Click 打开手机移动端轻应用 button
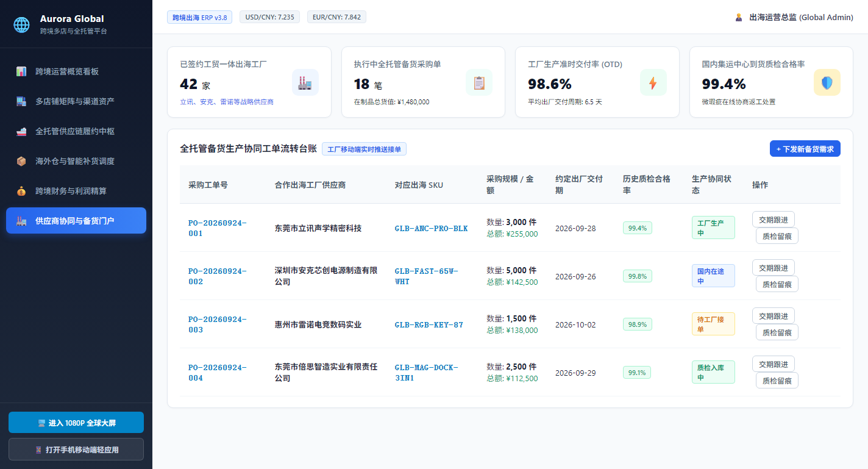Viewport: 868px width, 469px height. point(76,449)
